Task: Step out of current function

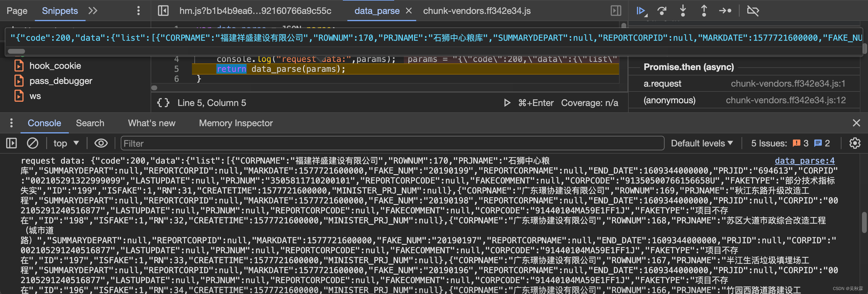Action: (x=704, y=11)
